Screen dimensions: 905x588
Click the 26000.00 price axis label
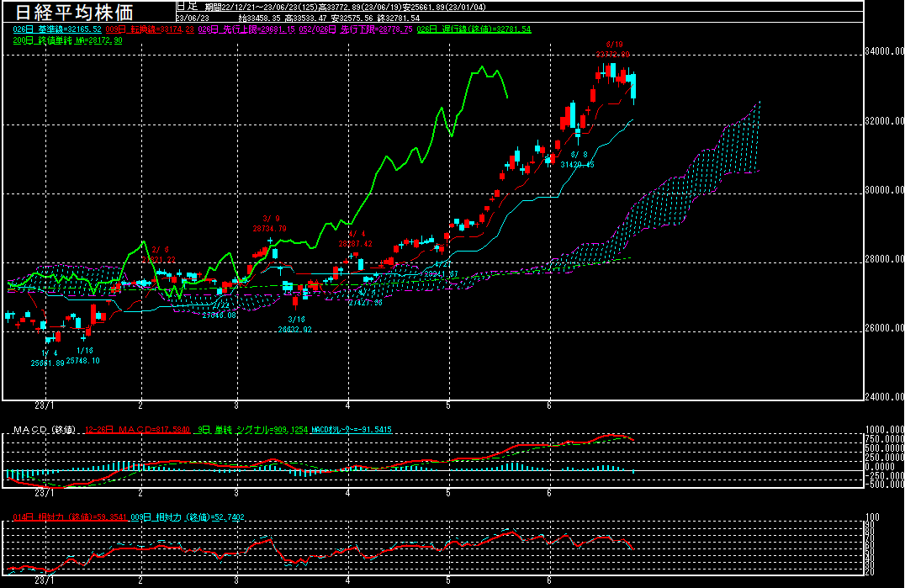coord(884,328)
